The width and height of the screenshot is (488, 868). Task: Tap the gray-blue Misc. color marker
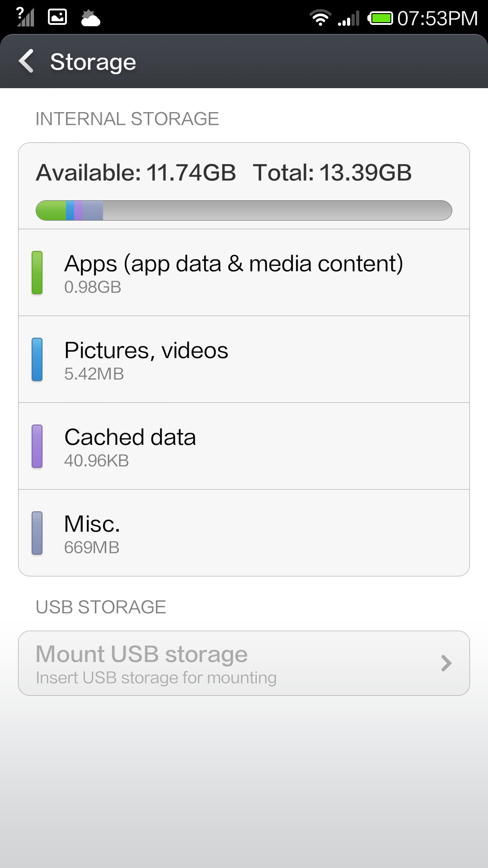click(x=37, y=533)
